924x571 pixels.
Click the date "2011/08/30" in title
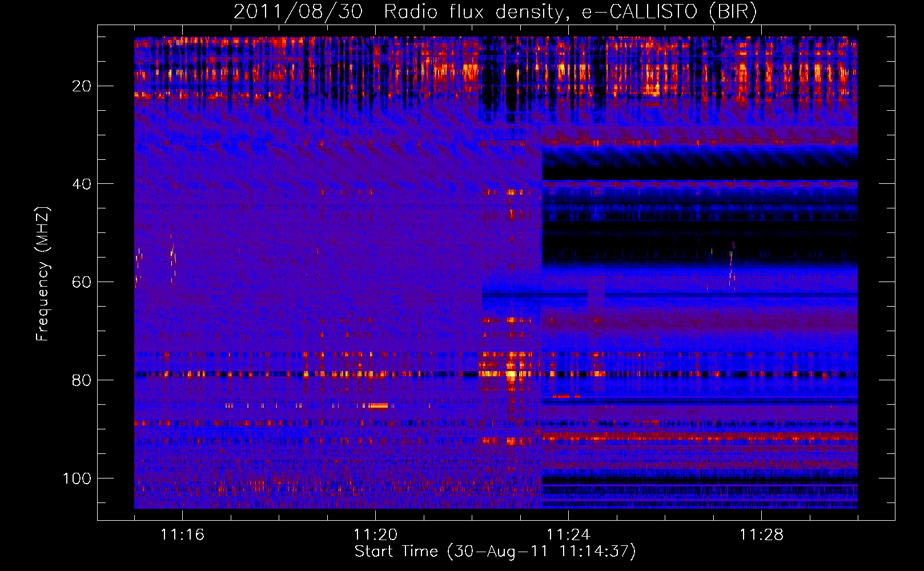pyautogui.click(x=298, y=12)
